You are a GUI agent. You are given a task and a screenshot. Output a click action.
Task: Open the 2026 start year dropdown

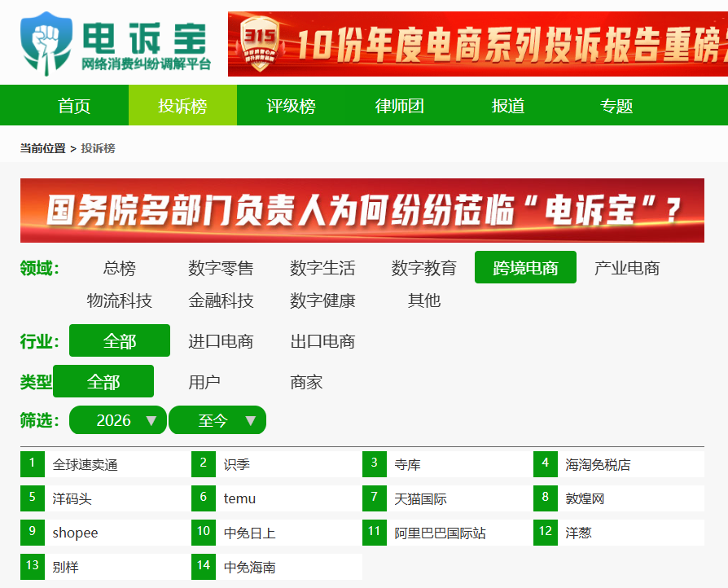(x=118, y=420)
